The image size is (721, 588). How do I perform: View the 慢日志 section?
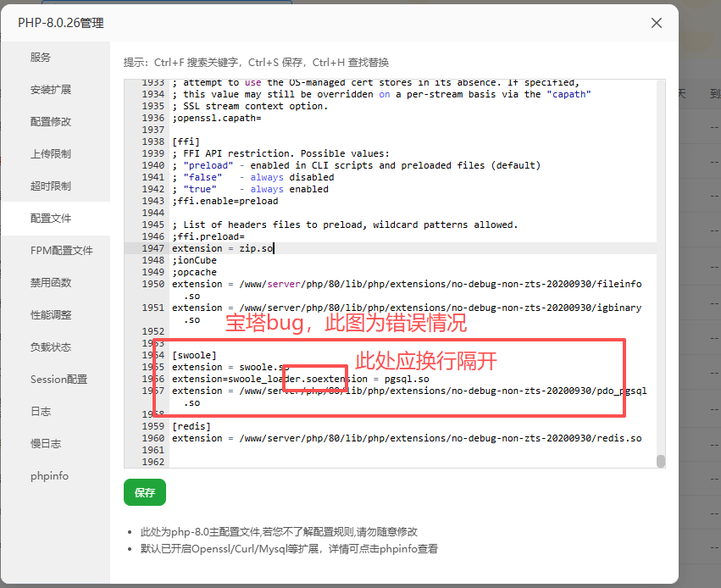coord(46,444)
